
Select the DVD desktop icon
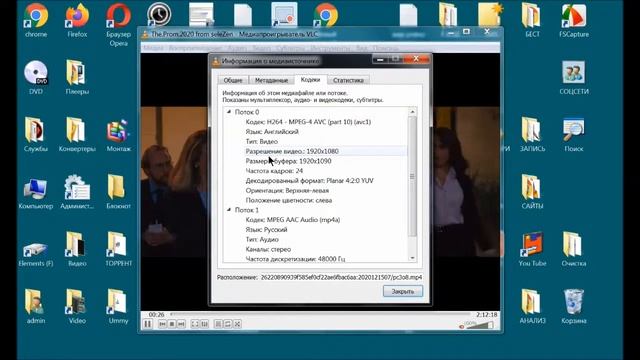[36, 78]
